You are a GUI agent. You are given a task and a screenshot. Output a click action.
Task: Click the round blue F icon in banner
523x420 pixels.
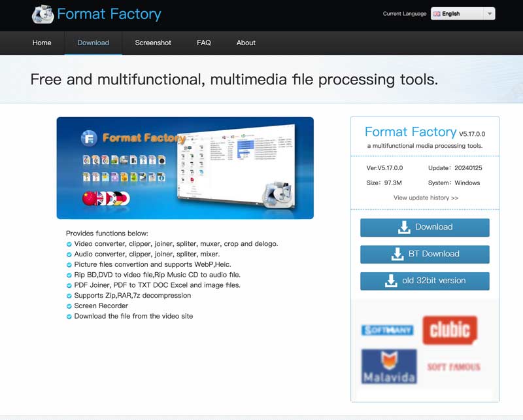pyautogui.click(x=89, y=138)
